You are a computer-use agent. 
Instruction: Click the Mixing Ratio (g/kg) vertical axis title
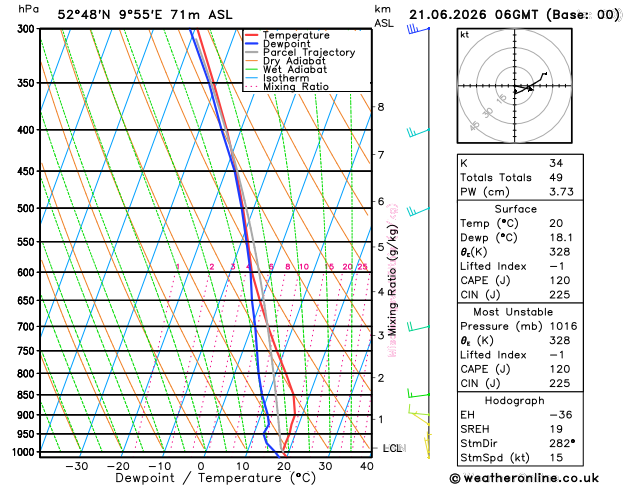pyautogui.click(x=393, y=280)
